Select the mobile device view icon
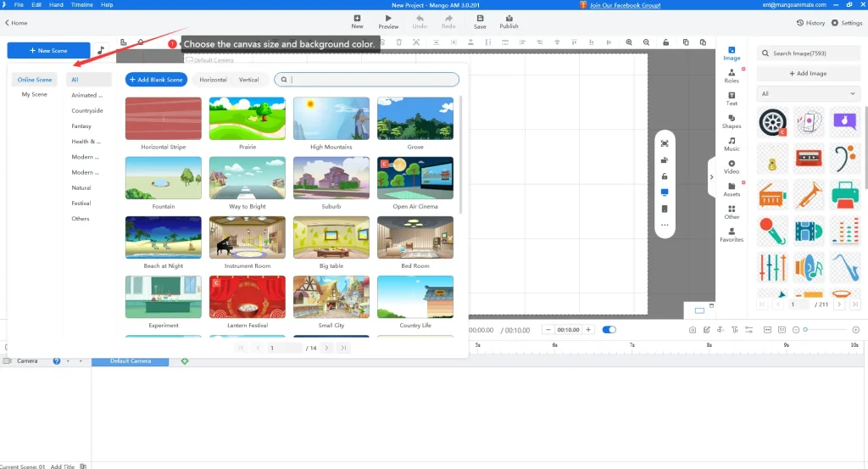The width and height of the screenshot is (868, 469). pyautogui.click(x=665, y=209)
